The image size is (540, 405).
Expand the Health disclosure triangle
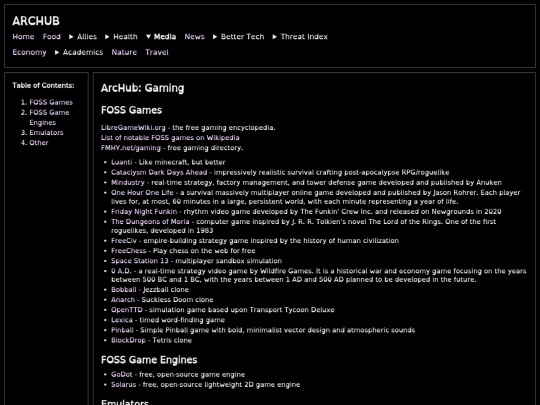click(x=107, y=37)
